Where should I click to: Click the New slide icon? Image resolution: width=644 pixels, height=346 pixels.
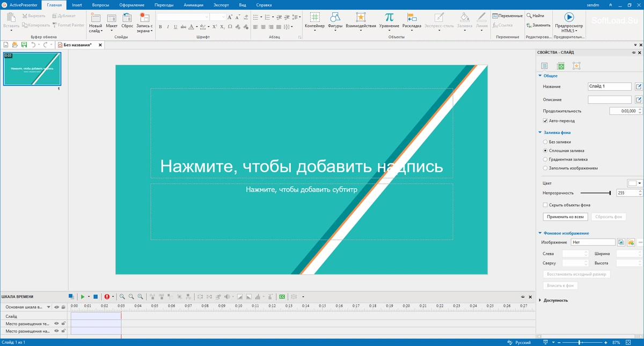(x=96, y=17)
